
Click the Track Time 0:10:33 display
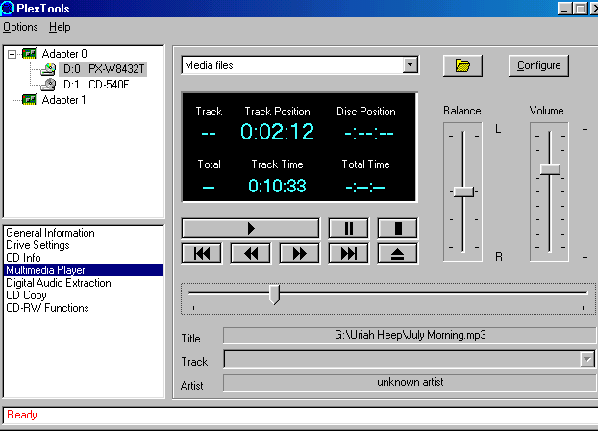click(277, 186)
